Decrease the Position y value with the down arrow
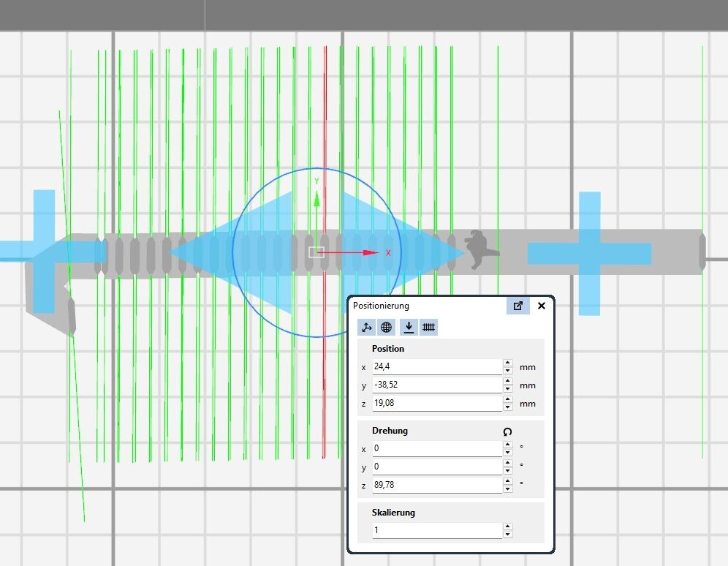Screen dimensions: 728x566 (508, 388)
